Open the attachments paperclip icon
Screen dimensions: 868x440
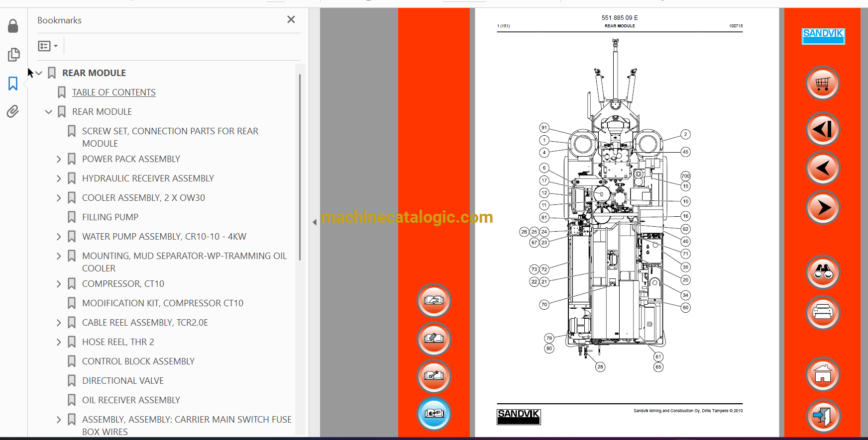click(13, 111)
